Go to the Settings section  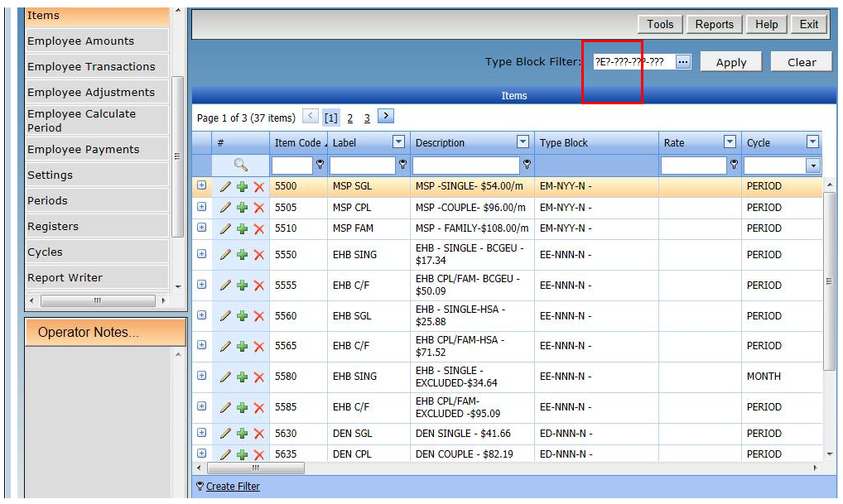pos(97,175)
